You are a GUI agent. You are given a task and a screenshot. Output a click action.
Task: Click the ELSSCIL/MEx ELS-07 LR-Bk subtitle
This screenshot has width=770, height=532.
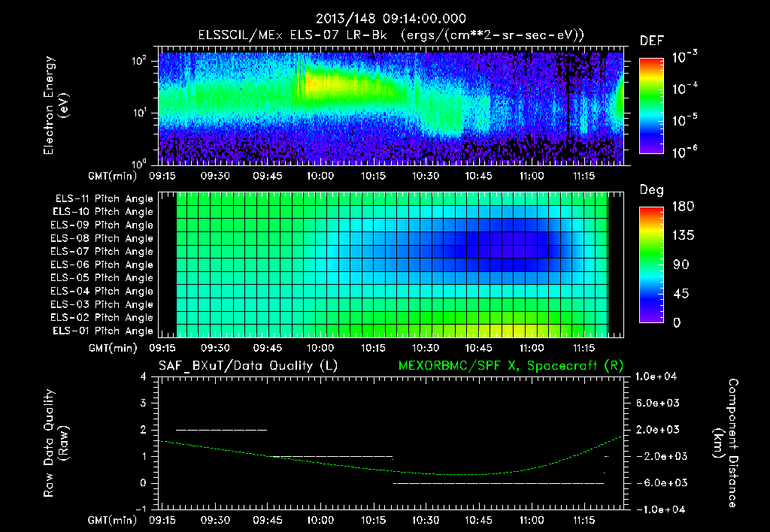391,35
